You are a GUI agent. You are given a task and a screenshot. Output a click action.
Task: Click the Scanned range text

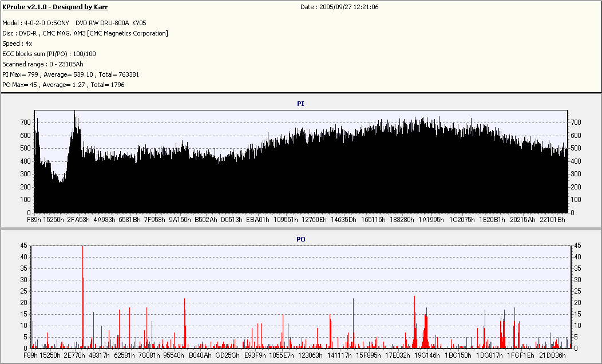coord(42,64)
